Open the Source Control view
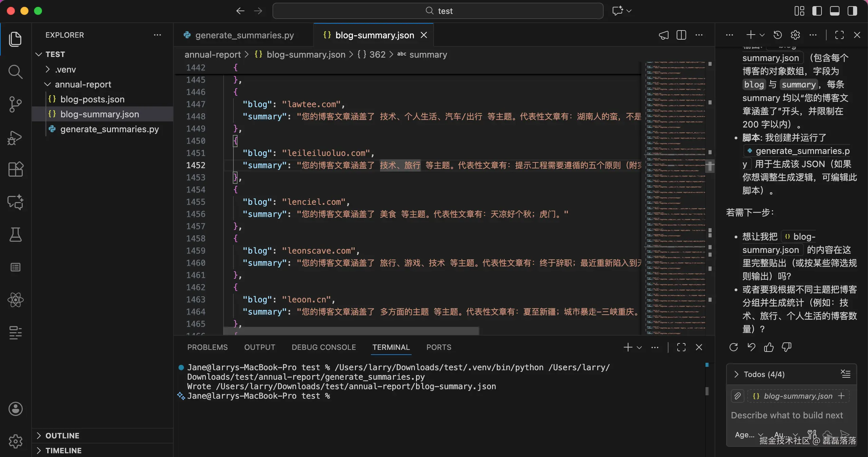The image size is (868, 457). coord(15,104)
